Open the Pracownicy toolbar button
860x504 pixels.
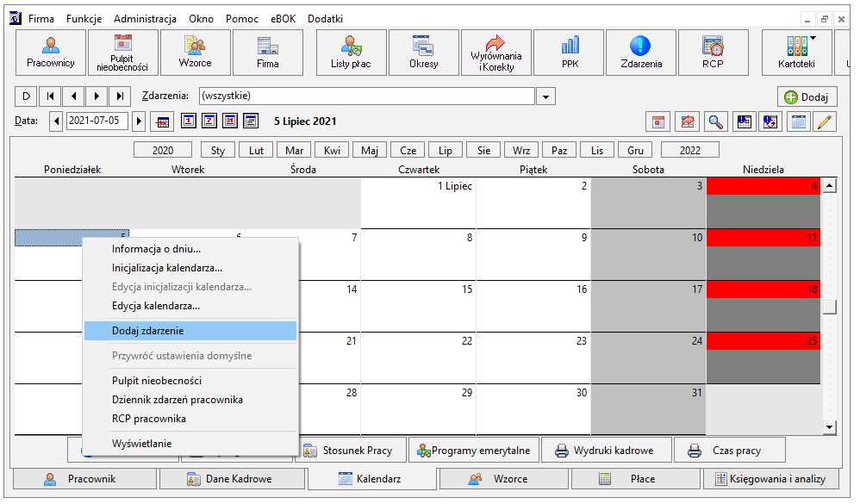tap(51, 53)
